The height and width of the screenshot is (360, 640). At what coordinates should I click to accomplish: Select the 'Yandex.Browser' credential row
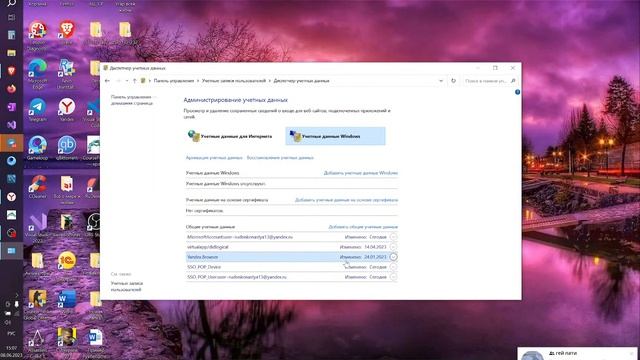click(x=291, y=257)
